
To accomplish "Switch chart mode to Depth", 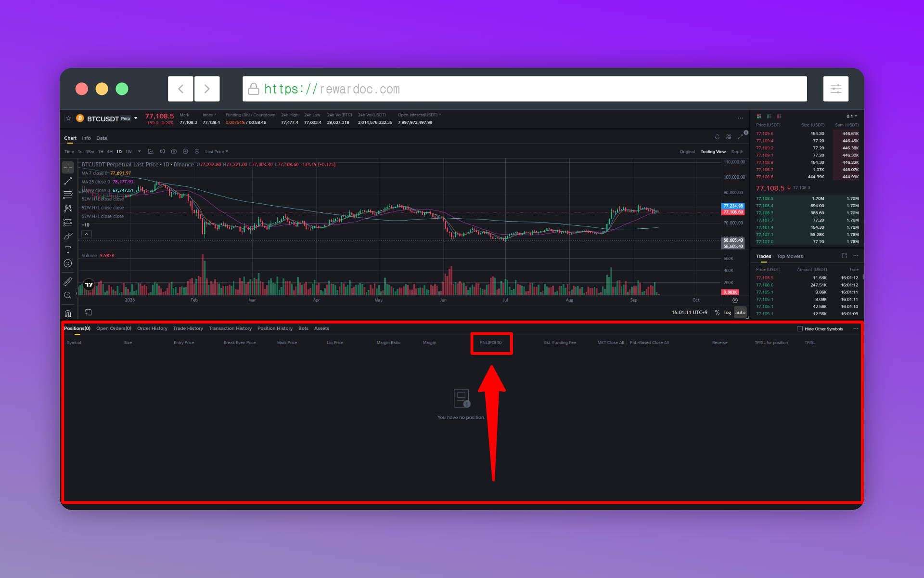I will (737, 152).
